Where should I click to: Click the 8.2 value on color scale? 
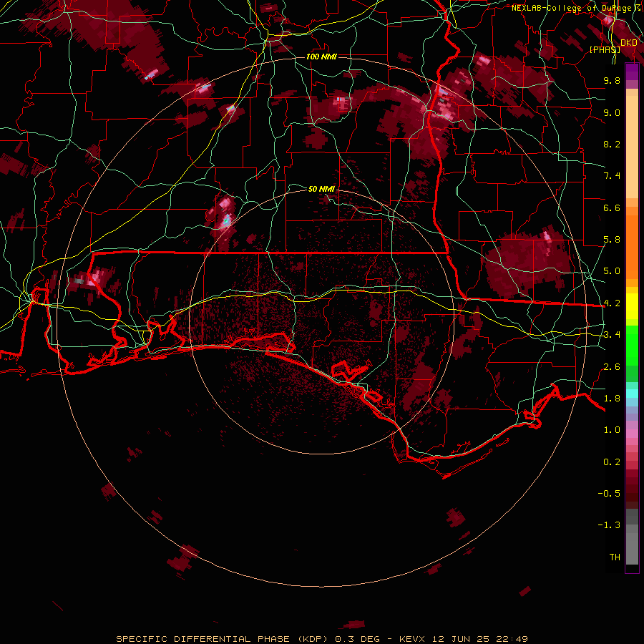(612, 144)
